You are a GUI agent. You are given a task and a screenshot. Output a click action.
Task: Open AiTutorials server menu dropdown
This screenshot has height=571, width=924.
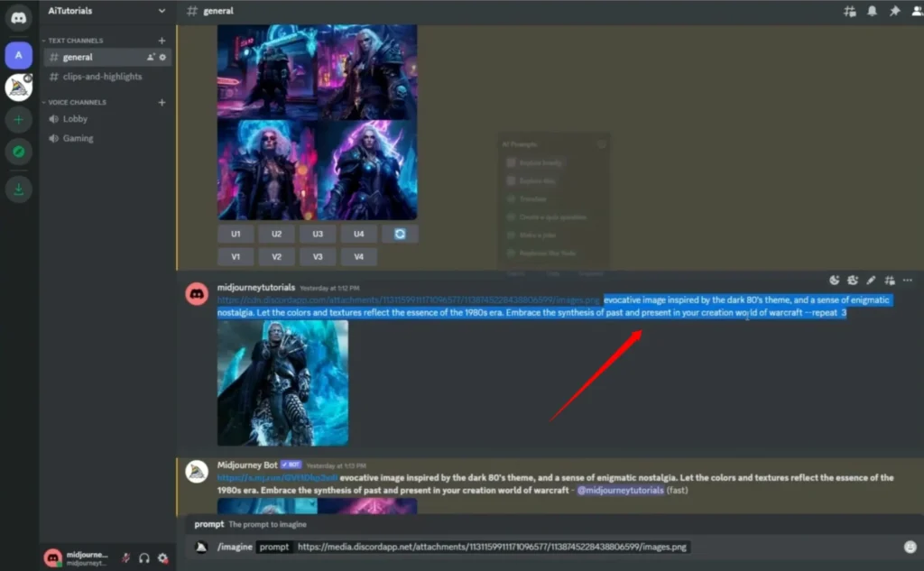[x=162, y=11]
